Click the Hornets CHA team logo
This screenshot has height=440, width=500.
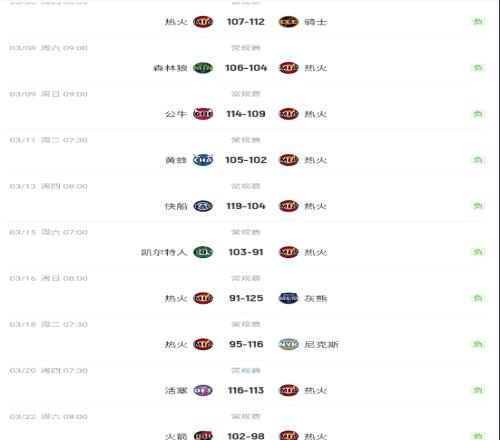coord(203,160)
